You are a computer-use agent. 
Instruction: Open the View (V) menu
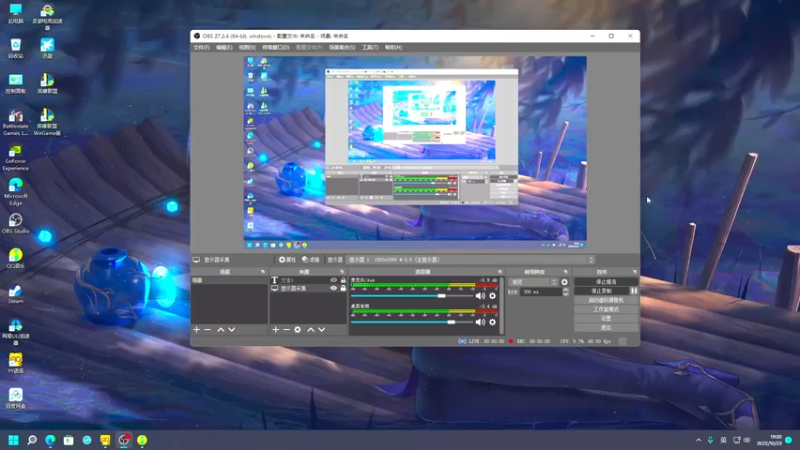247,47
